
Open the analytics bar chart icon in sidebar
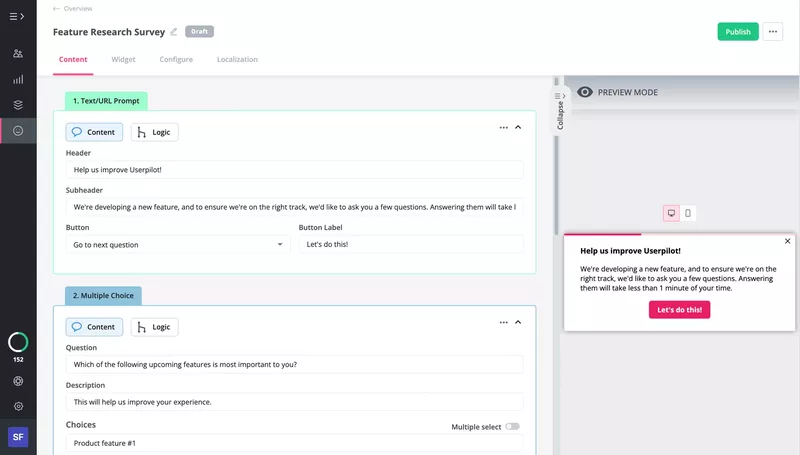pyautogui.click(x=18, y=79)
